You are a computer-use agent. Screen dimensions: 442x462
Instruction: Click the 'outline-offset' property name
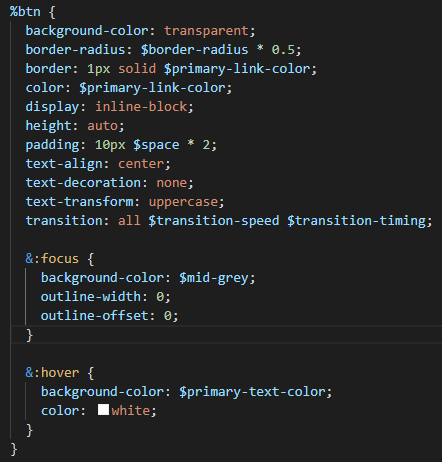click(94, 316)
